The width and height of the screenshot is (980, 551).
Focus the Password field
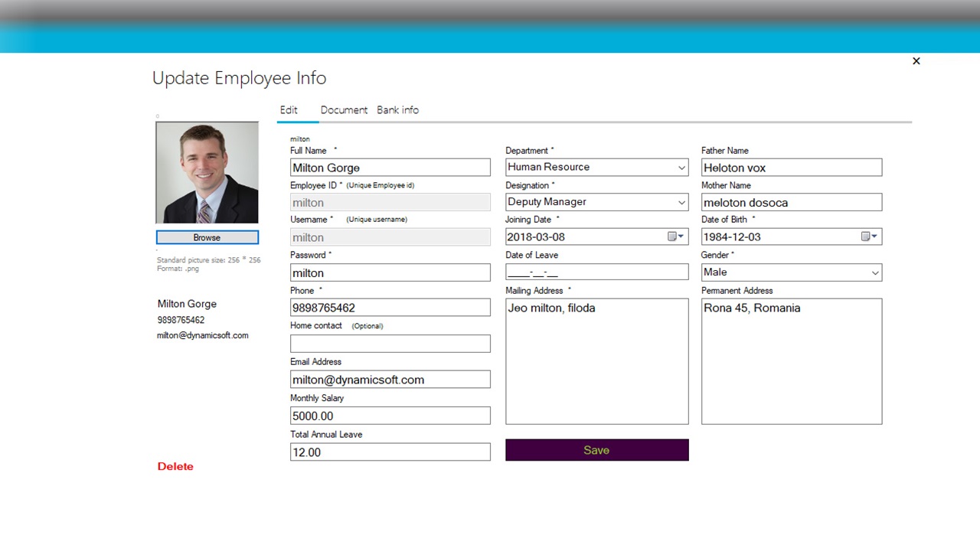coord(390,272)
